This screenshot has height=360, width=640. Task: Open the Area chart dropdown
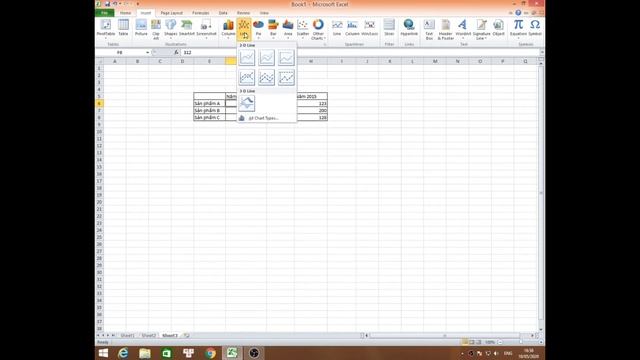[288, 29]
